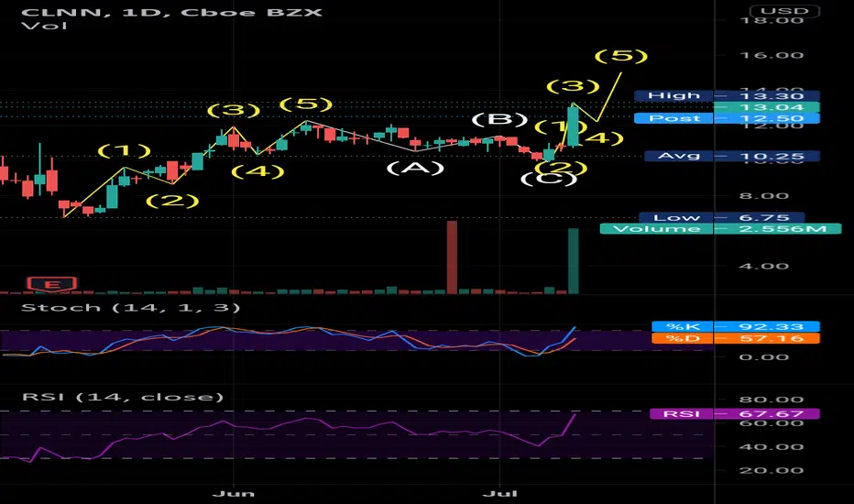Click the 4.00 price axis tick

763,267
